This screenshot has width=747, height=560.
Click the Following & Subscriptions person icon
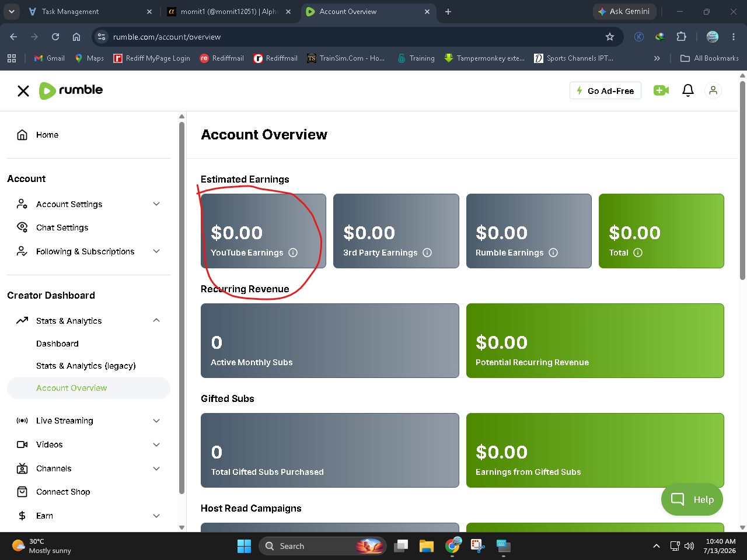click(22, 251)
